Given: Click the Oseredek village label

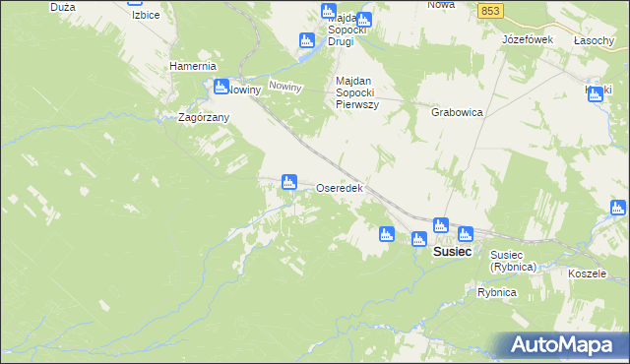Looking at the screenshot, I should 340,188.
